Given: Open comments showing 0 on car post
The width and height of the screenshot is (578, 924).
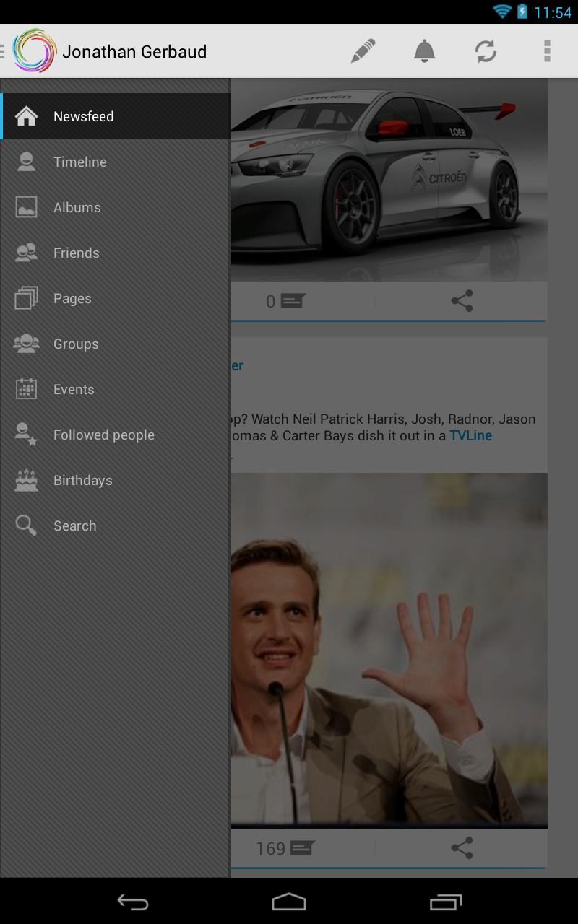Looking at the screenshot, I should tap(285, 301).
